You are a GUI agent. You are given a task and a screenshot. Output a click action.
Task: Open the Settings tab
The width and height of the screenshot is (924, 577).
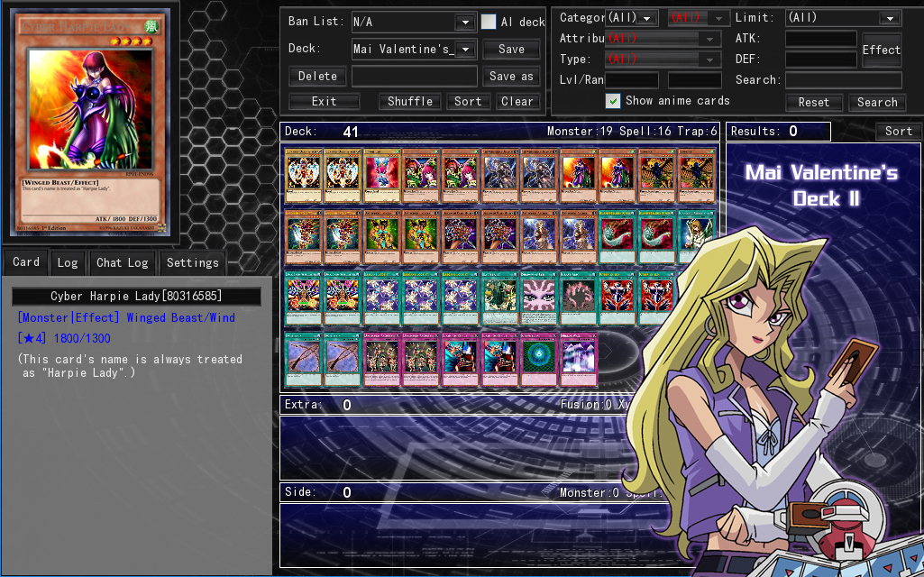(x=192, y=263)
